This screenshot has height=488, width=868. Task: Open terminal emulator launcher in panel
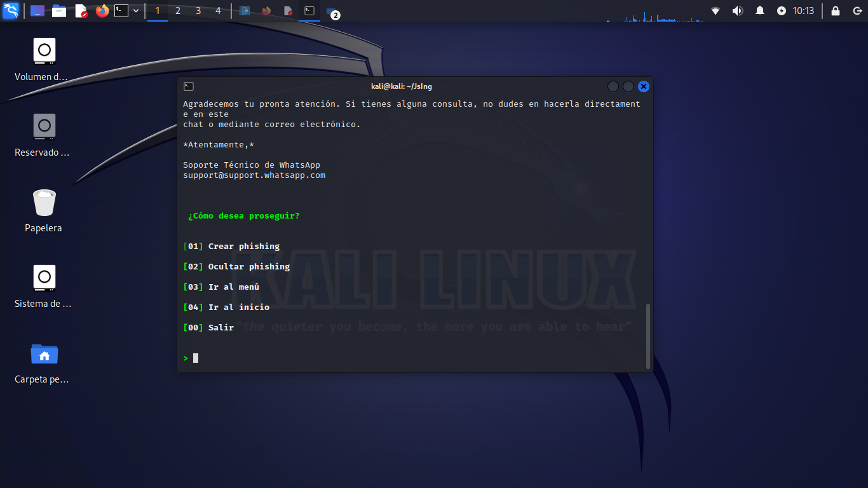121,11
